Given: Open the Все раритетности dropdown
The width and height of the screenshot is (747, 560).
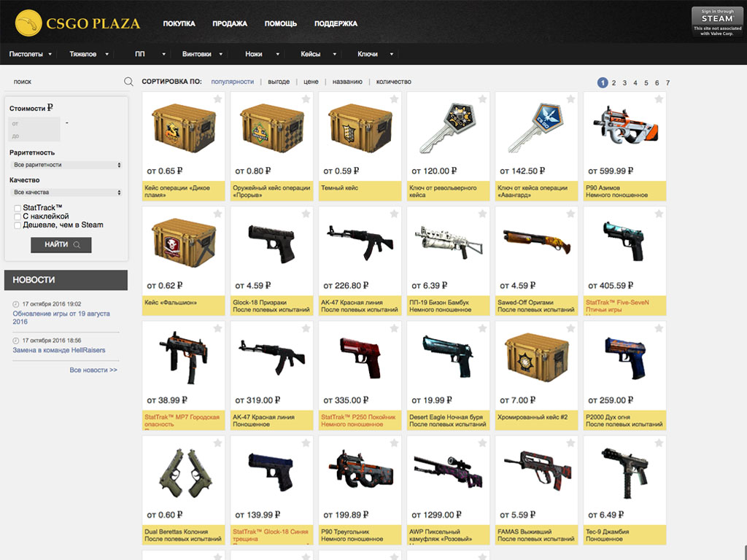Looking at the screenshot, I should click(66, 165).
